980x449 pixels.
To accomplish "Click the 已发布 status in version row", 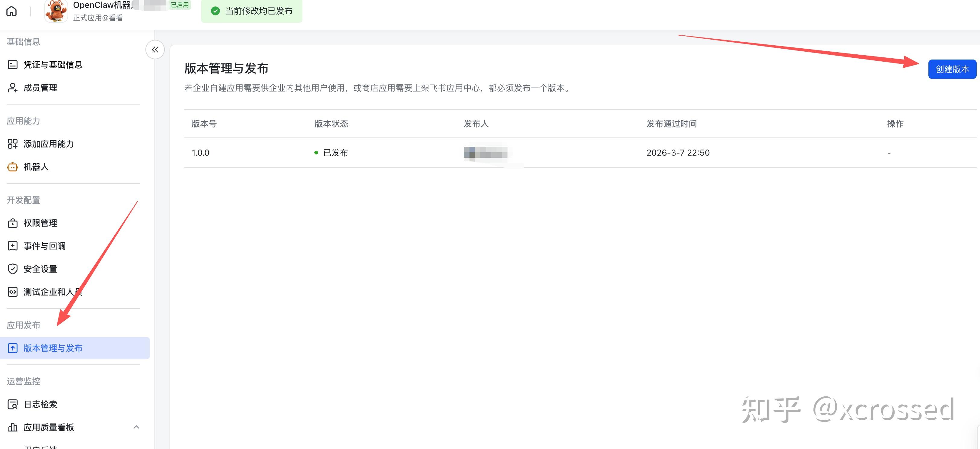I will [335, 153].
